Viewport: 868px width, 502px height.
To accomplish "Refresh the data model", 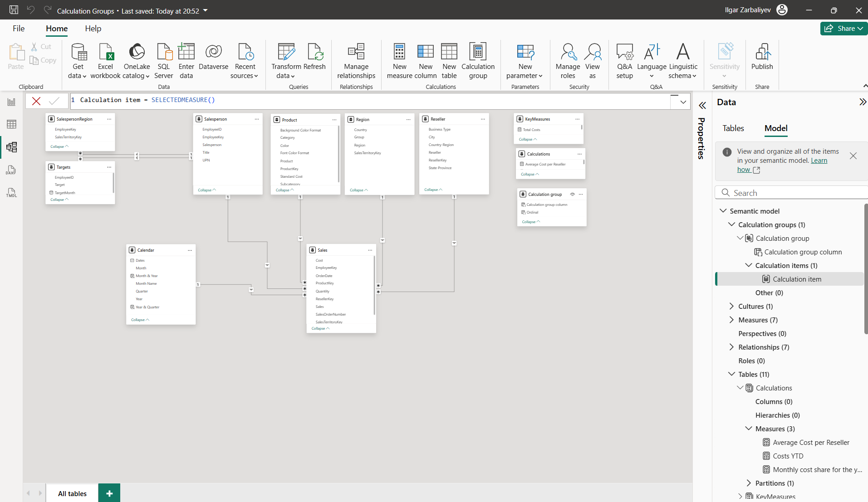I will [314, 57].
